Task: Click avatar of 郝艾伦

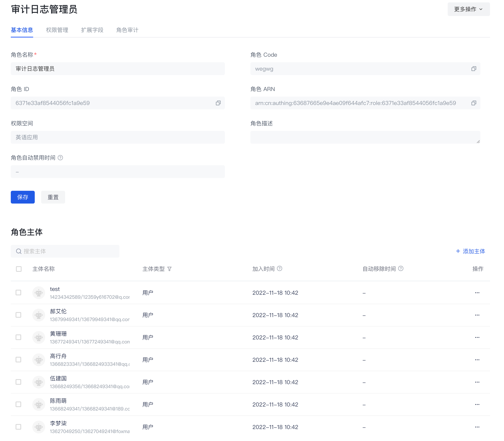Action: point(39,315)
